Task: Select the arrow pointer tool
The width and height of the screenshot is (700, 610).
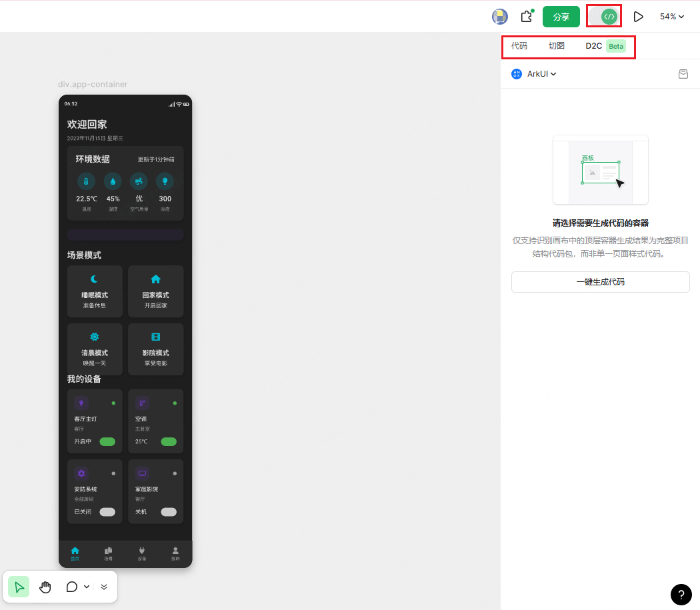Action: point(19,587)
